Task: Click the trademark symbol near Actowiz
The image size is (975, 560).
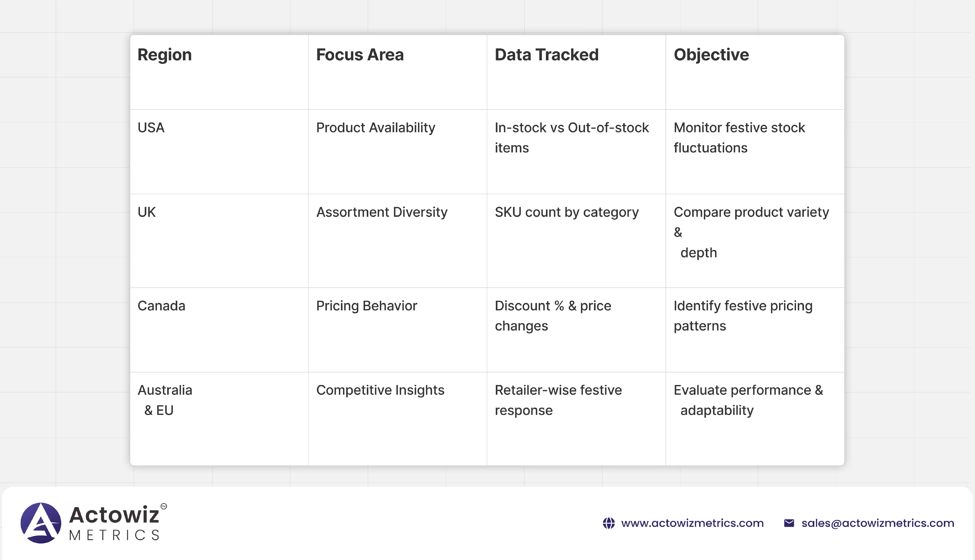Action: point(164,506)
